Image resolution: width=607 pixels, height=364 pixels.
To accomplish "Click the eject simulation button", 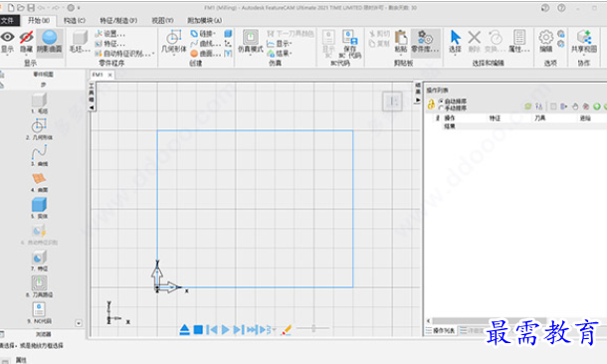I will (185, 329).
